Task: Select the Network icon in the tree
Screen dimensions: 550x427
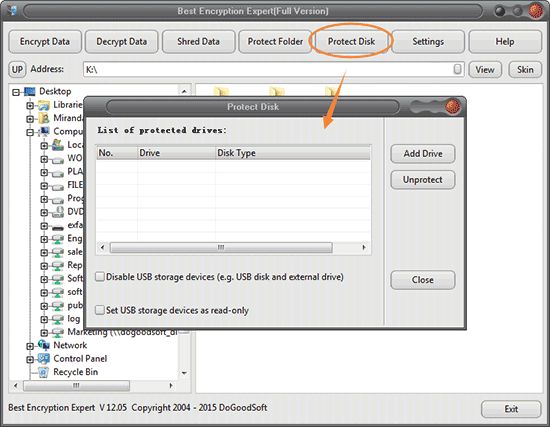Action: 44,345
